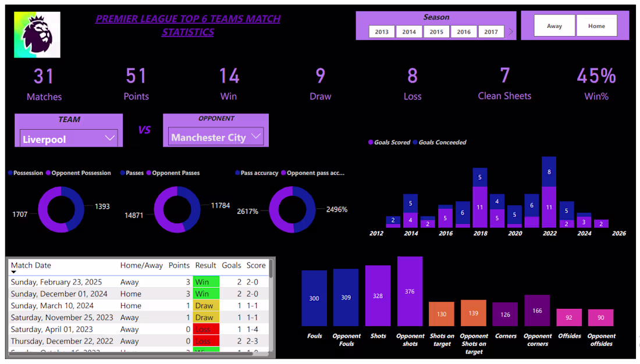This screenshot has width=640, height=364.
Task: Select the 2014 season button
Action: pos(409,31)
